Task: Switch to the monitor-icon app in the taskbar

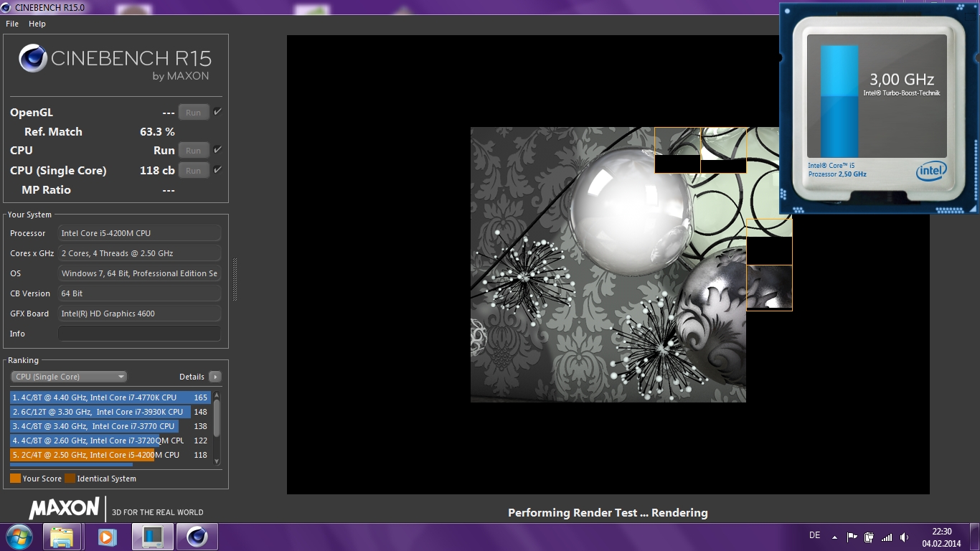Action: (152, 537)
